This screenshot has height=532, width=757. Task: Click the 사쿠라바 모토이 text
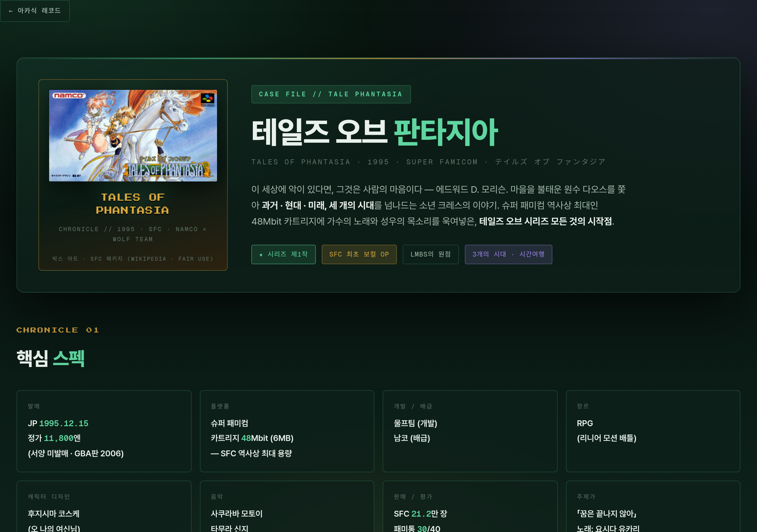236,514
